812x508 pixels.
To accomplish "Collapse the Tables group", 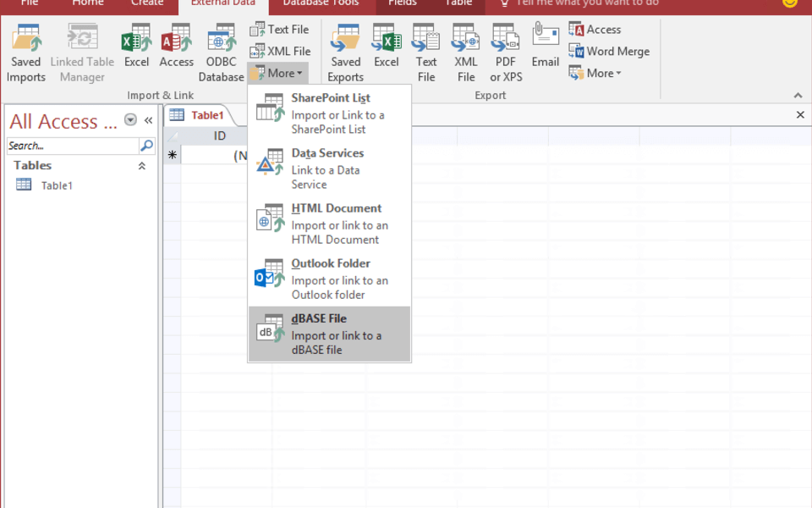I will pos(142,166).
